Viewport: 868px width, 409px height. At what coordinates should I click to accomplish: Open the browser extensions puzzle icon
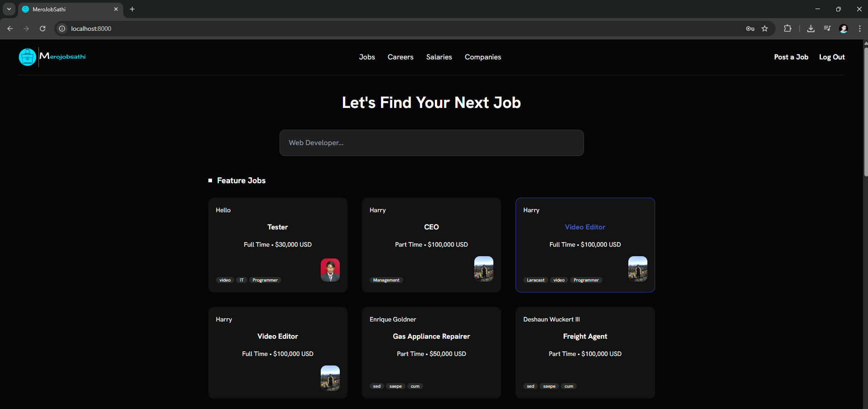coord(788,29)
